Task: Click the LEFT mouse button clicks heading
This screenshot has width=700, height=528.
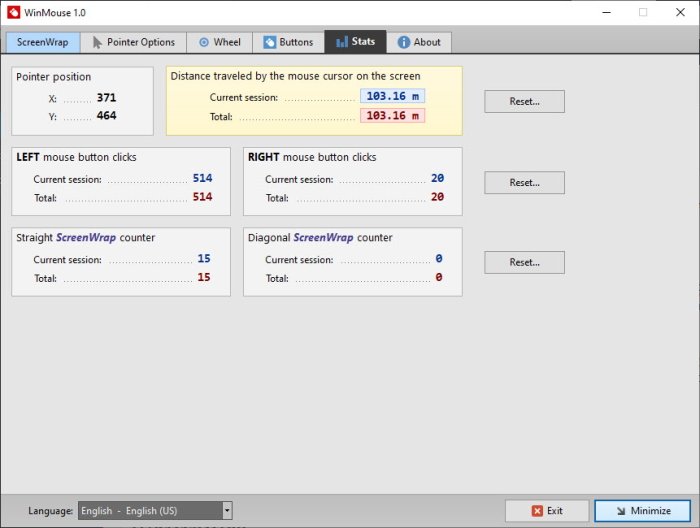Action: (x=76, y=157)
